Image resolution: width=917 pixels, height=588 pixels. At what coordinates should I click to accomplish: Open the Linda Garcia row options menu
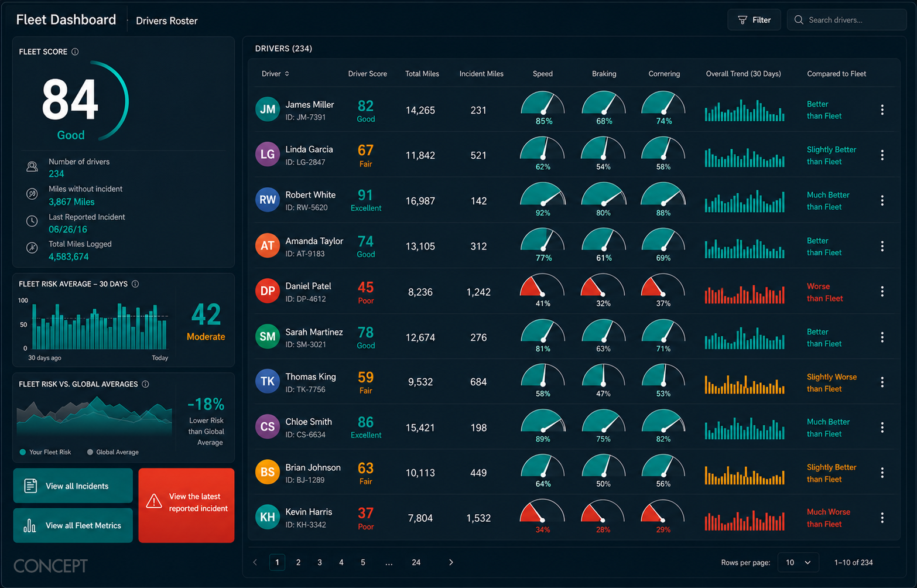[x=882, y=155]
